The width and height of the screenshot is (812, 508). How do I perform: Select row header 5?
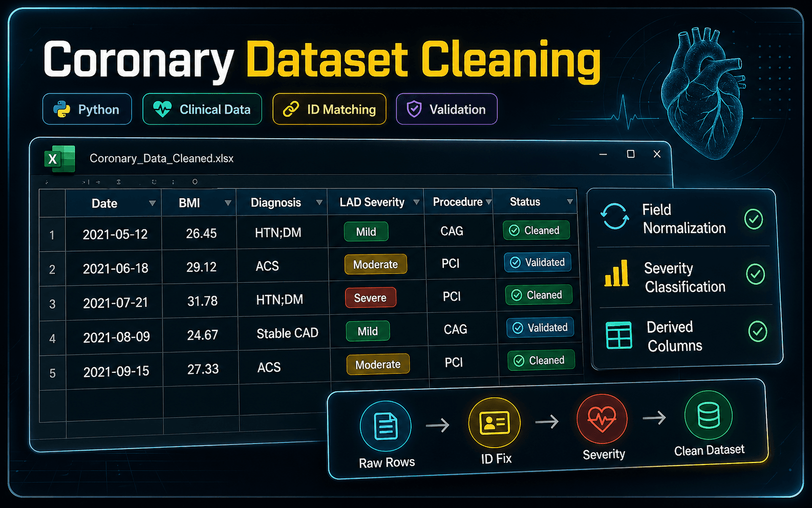53,373
